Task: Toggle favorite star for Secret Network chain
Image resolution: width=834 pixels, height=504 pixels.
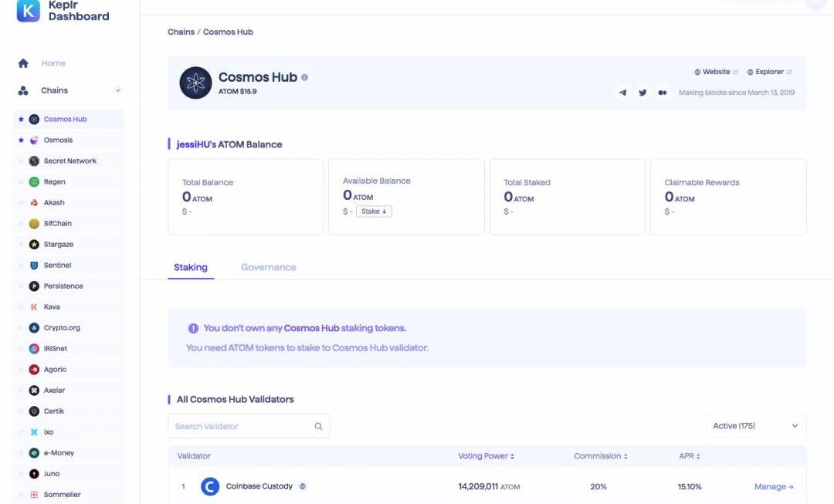Action: (21, 161)
